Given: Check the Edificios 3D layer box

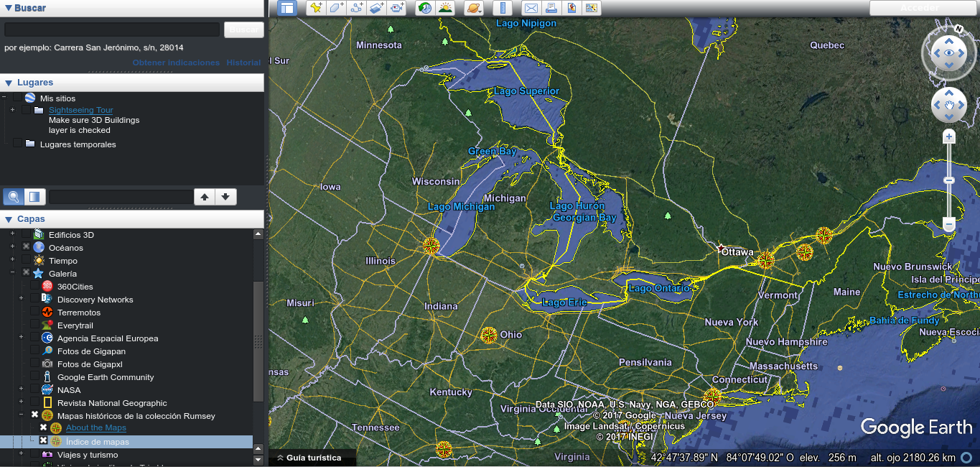Looking at the screenshot, I should (26, 235).
